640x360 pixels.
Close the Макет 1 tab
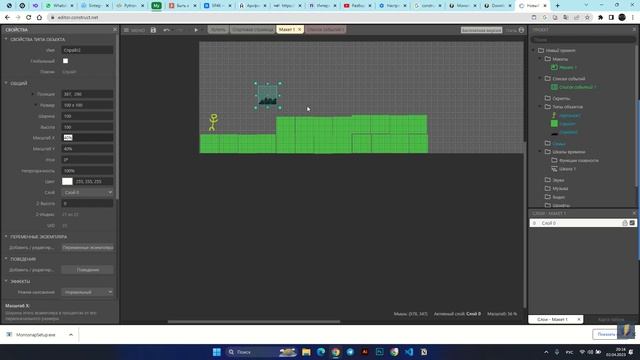[x=300, y=30]
